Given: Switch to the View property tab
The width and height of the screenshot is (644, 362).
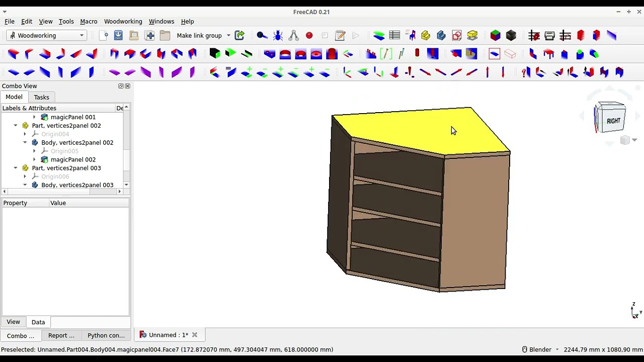Looking at the screenshot, I should [14, 322].
